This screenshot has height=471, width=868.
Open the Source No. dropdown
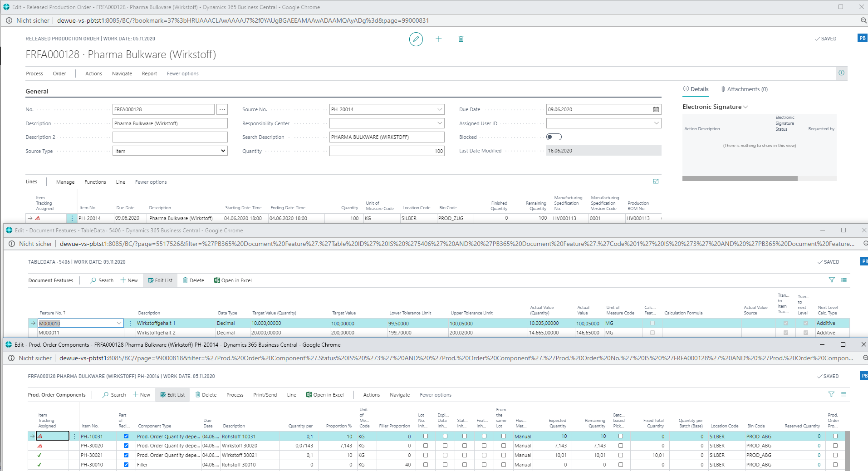[x=439, y=109]
